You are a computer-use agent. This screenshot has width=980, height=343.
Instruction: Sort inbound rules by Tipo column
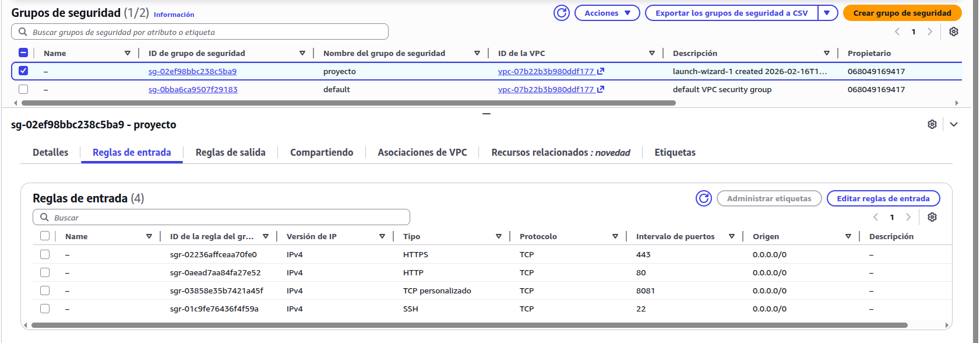(x=499, y=236)
